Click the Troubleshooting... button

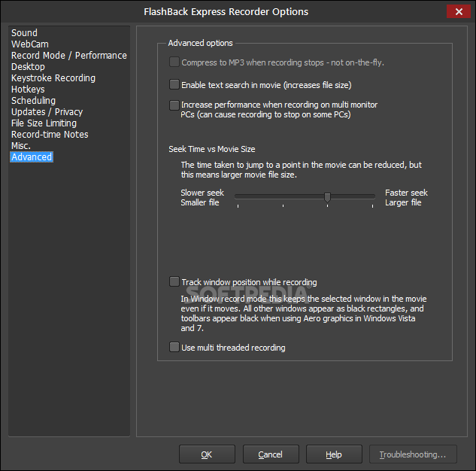[x=413, y=454]
